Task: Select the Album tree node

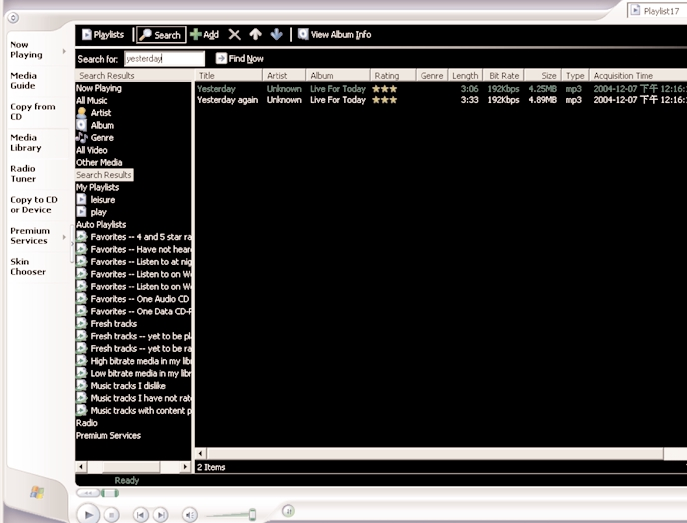Action: [x=95, y=125]
